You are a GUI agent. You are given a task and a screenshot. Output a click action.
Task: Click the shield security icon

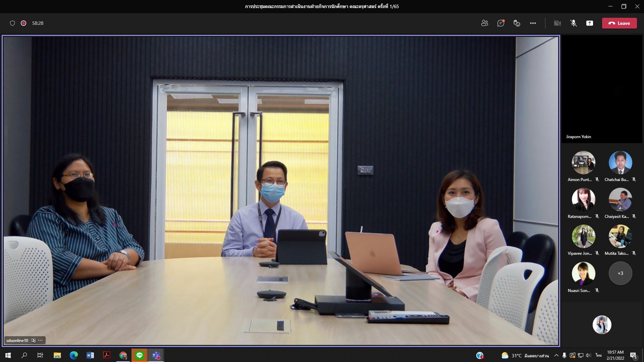tap(12, 23)
